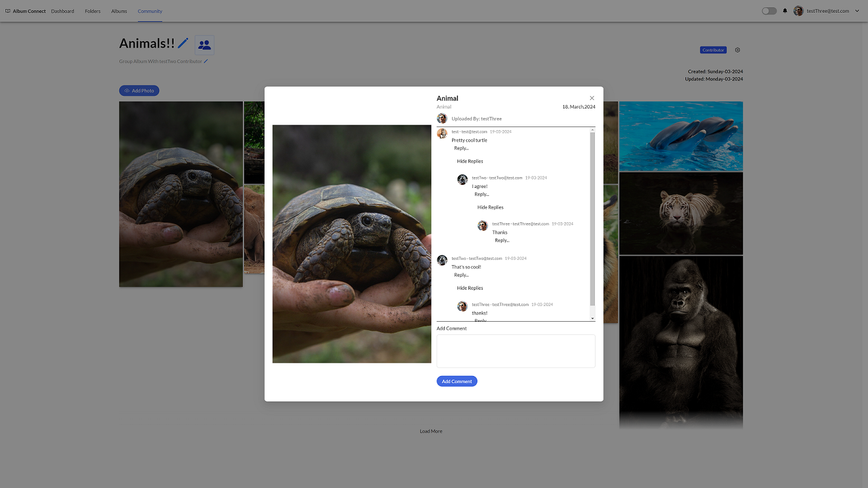Close the Animal photo dialog

coord(592,98)
